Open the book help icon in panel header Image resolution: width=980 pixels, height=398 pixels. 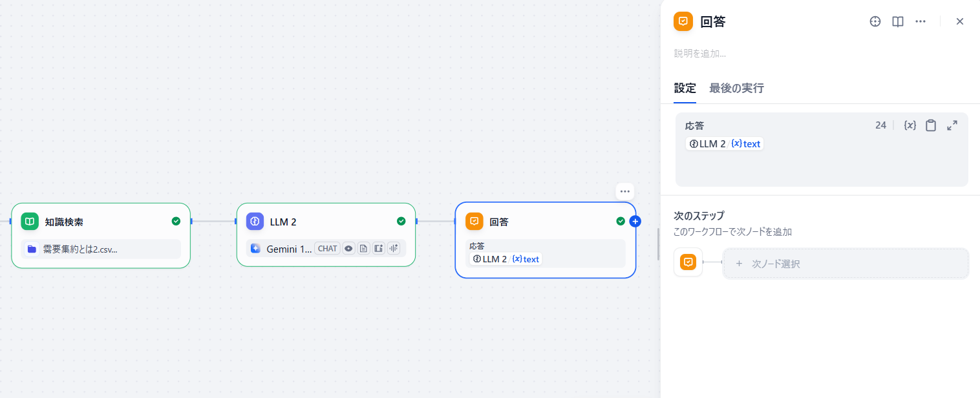[x=898, y=21]
